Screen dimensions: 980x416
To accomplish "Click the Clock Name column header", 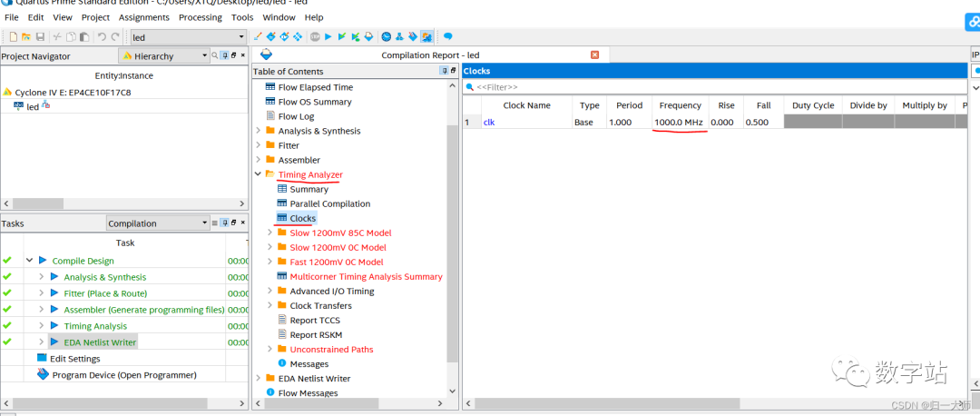I will (526, 105).
